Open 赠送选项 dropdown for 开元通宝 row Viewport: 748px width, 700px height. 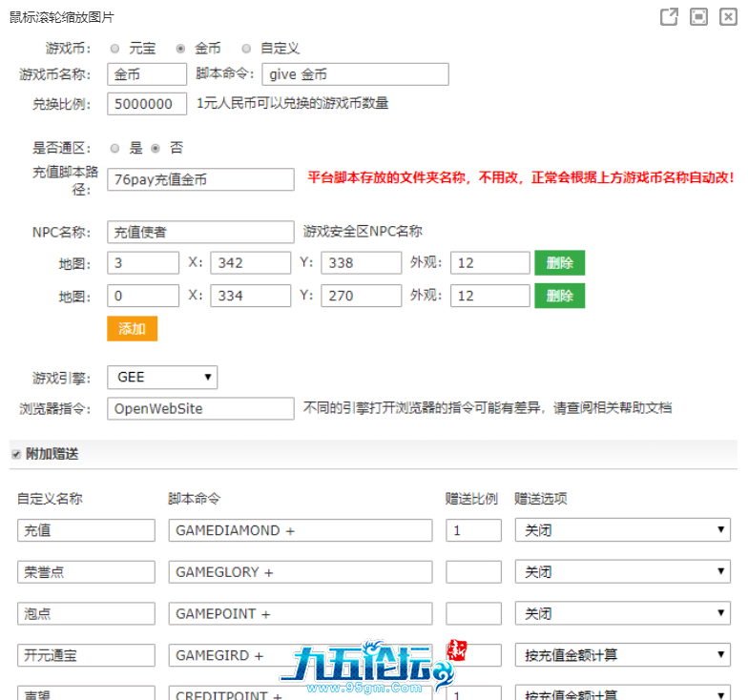[x=622, y=655]
